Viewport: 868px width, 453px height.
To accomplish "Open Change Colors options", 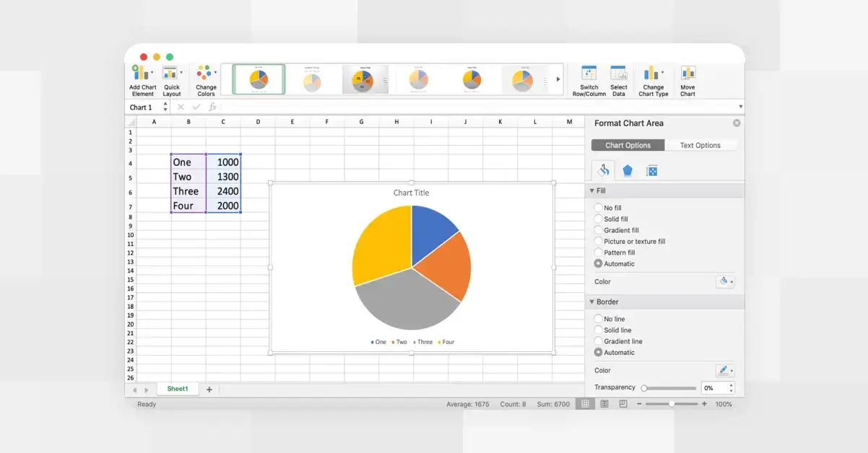I will [205, 79].
